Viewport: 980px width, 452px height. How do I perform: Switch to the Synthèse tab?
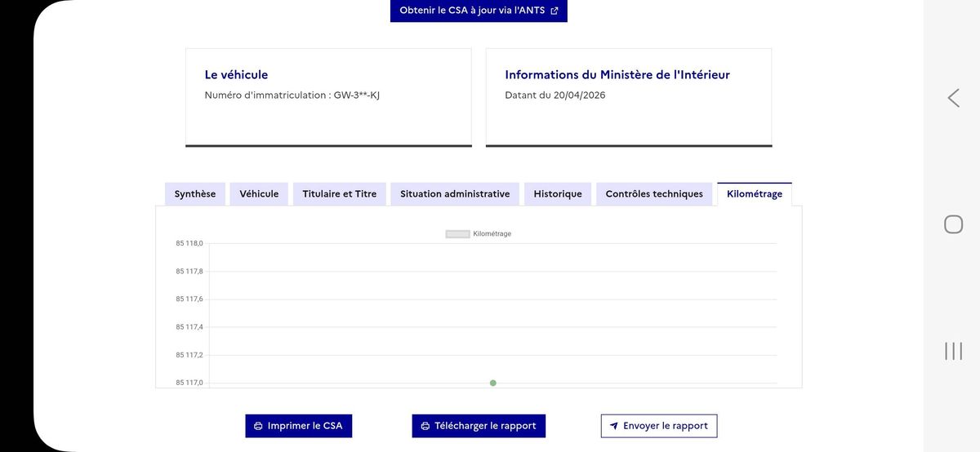195,194
